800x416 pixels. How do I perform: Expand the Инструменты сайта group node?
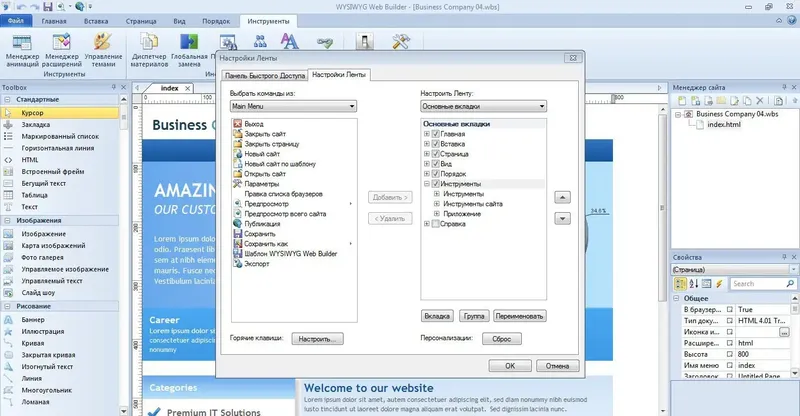click(437, 204)
